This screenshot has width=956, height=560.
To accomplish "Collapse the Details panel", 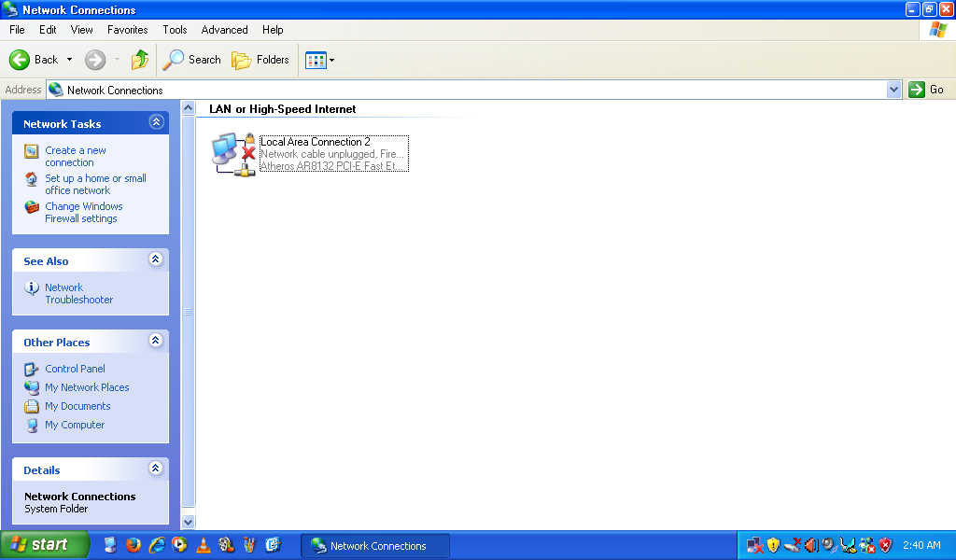I will [x=156, y=469].
